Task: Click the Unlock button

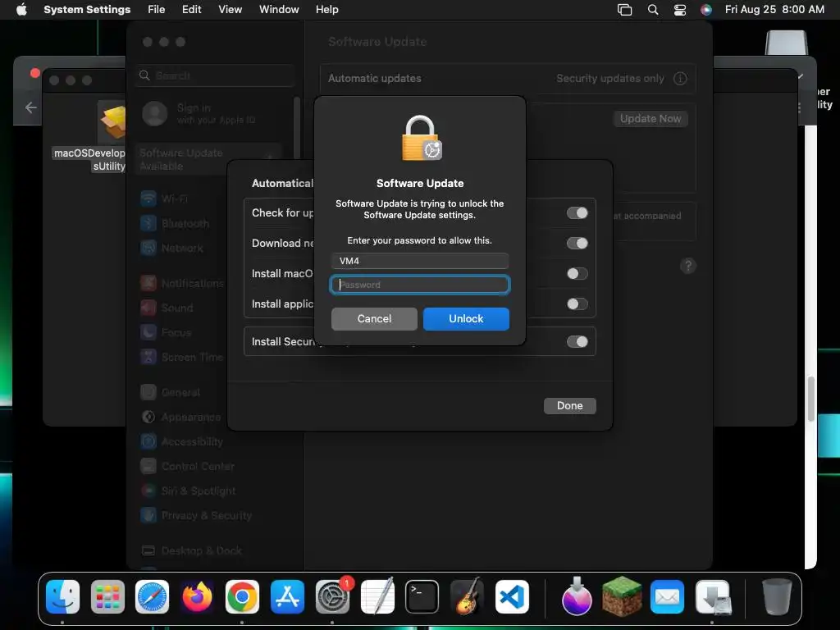Action: click(x=466, y=319)
